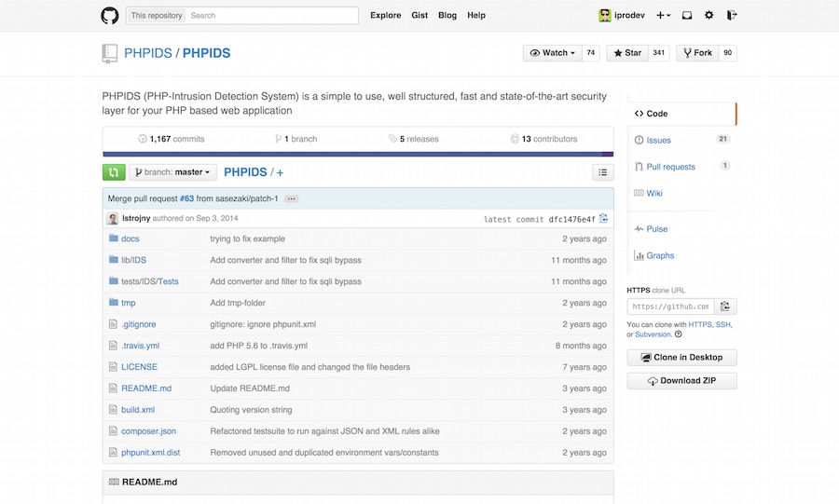Click the repository book icon beside PHPIDS
839x504 pixels.
point(110,53)
